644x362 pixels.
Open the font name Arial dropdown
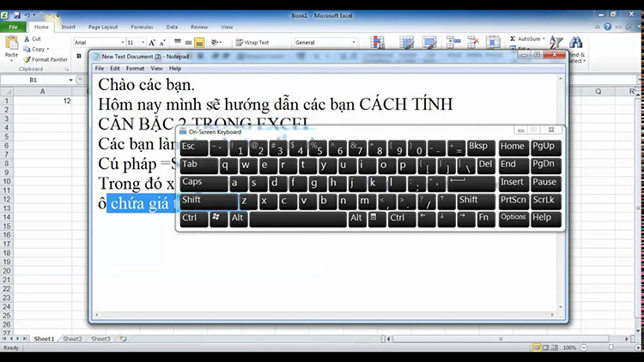click(x=123, y=42)
